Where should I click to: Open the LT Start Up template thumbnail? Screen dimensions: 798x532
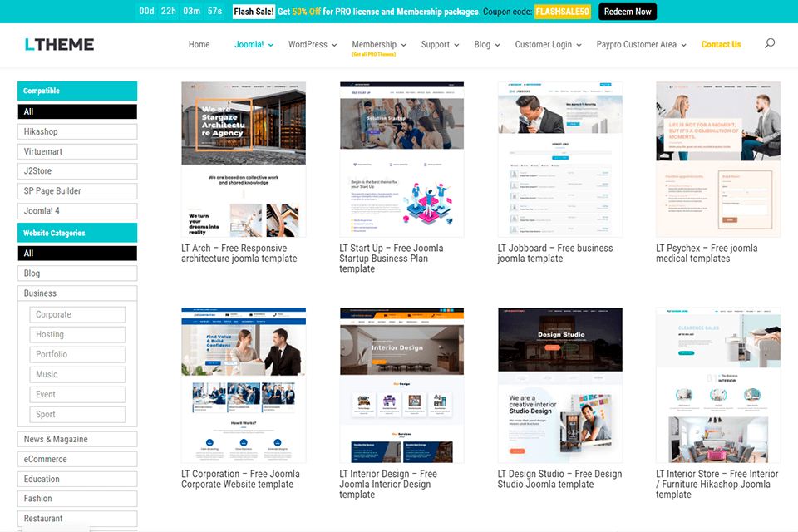(402, 160)
